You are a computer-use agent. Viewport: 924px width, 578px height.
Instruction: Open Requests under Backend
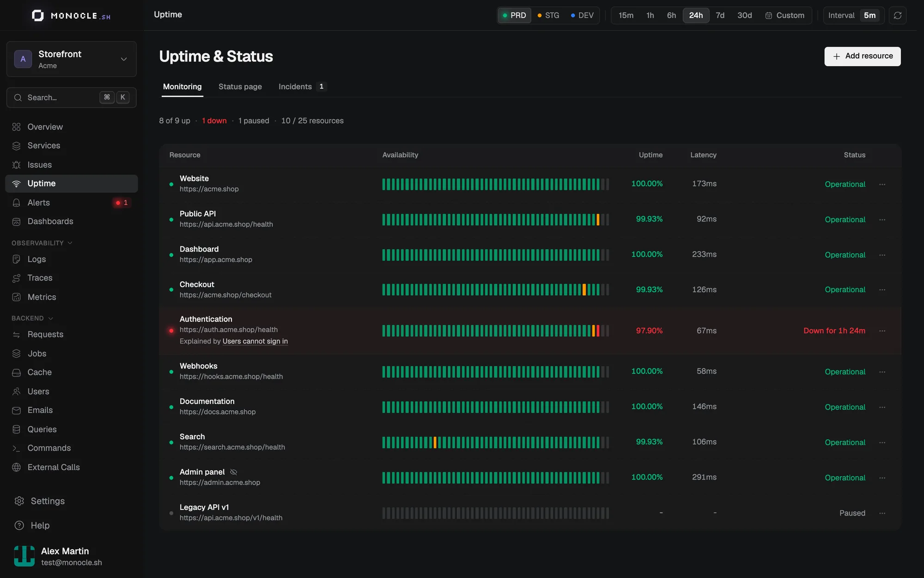(x=72, y=334)
